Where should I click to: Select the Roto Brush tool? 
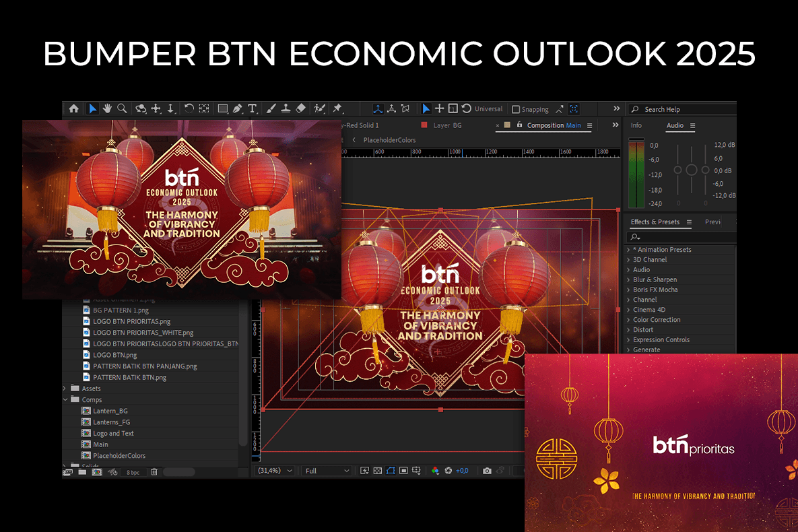(319, 108)
